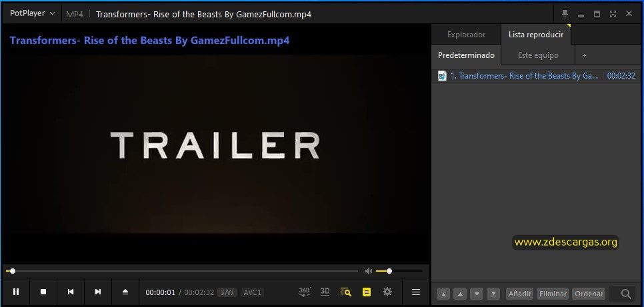The width and height of the screenshot is (644, 307).
Task: Toggle the yellow playlist panel icon
Action: (367, 292)
